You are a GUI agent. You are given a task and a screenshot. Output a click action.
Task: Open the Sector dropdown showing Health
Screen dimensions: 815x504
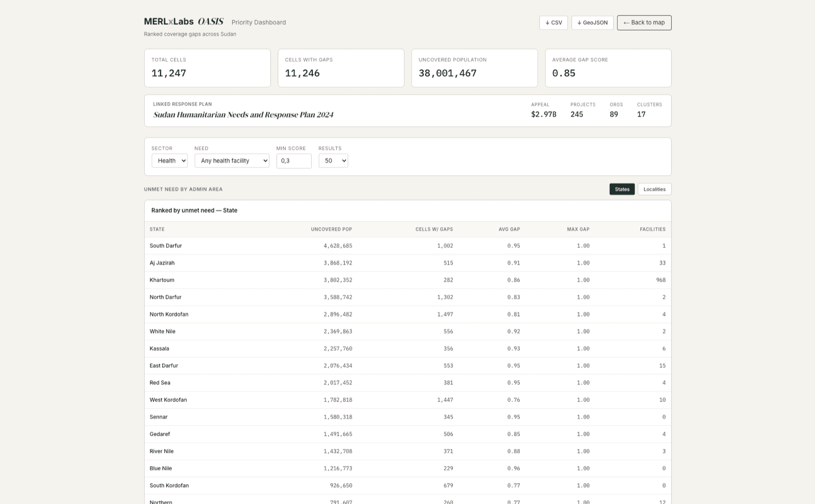(170, 160)
